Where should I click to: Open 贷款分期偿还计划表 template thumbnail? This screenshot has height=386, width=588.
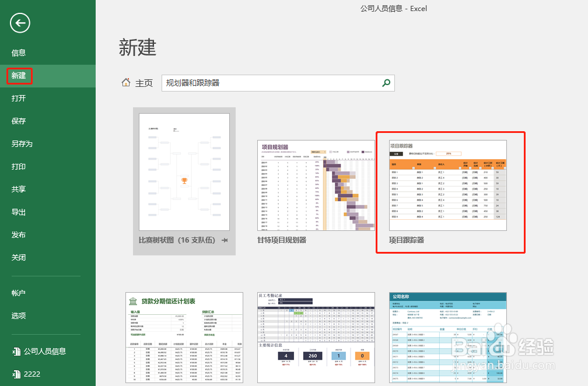[x=184, y=338]
